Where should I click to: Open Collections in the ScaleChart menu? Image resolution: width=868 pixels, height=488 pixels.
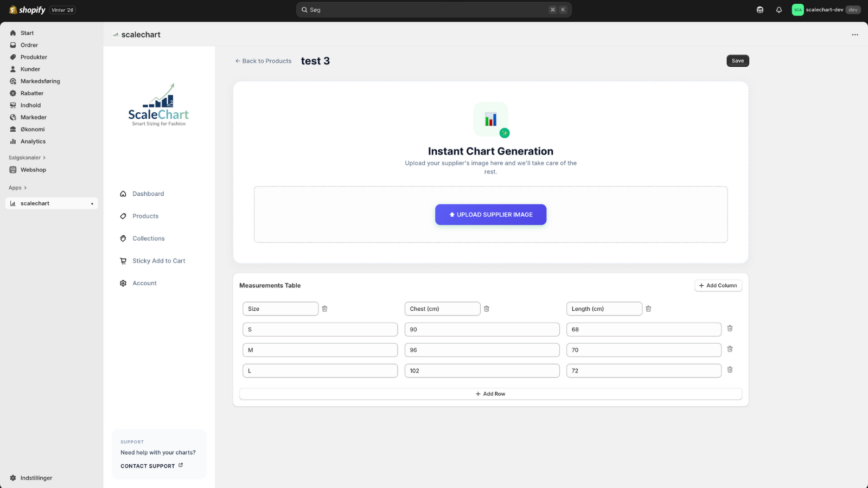[148, 238]
